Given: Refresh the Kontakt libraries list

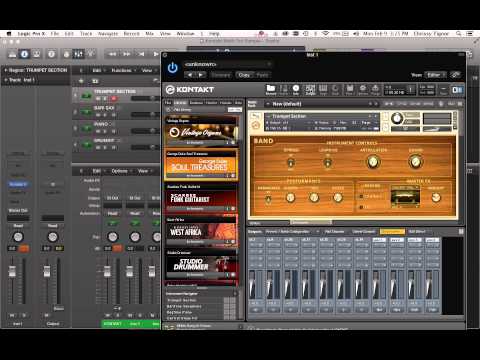Looking at the screenshot, I should pyautogui.click(x=169, y=109).
